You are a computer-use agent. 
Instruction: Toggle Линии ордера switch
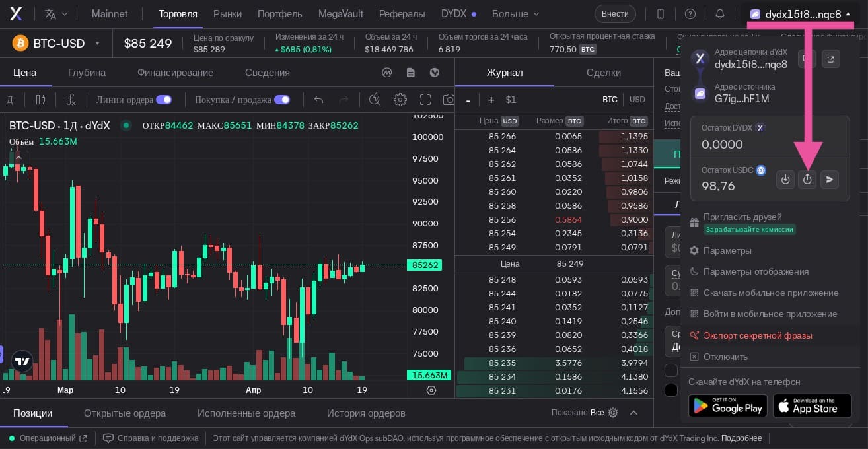(164, 100)
